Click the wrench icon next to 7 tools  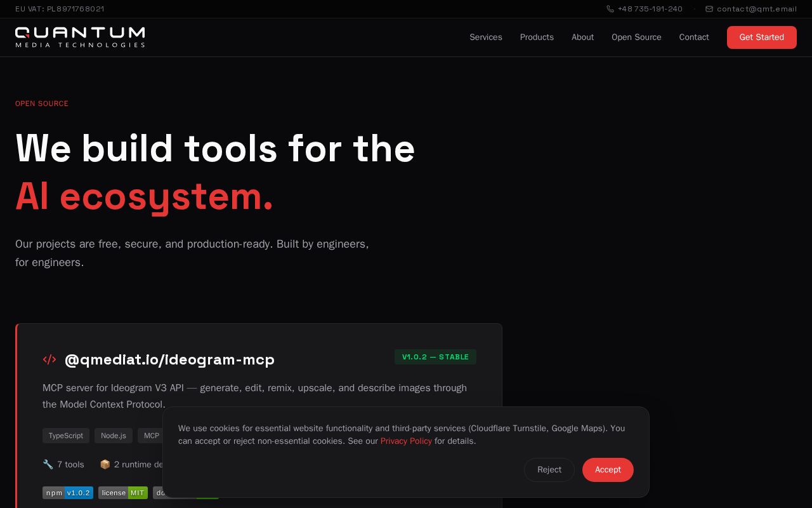click(48, 464)
